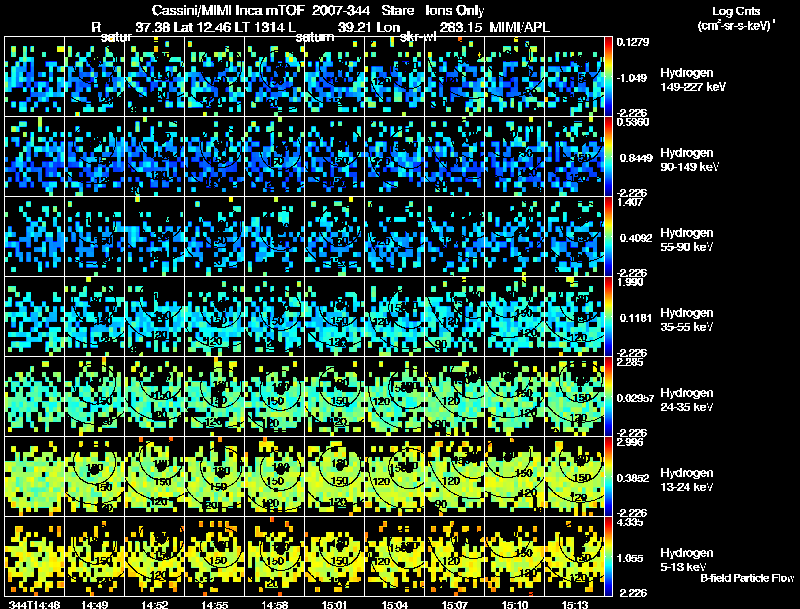Click the Hydrogen 35-55 keV row label
Image resolution: width=800 pixels, height=609 pixels.
click(x=686, y=320)
